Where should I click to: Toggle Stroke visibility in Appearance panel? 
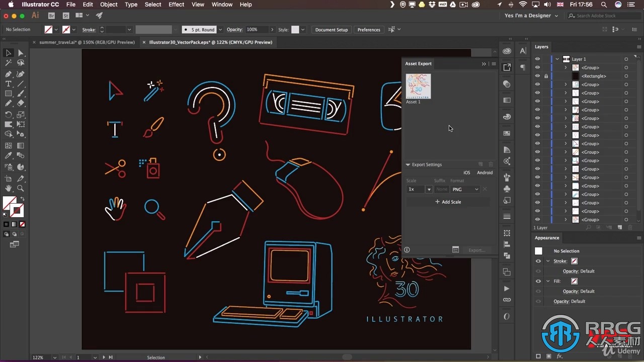[538, 261]
